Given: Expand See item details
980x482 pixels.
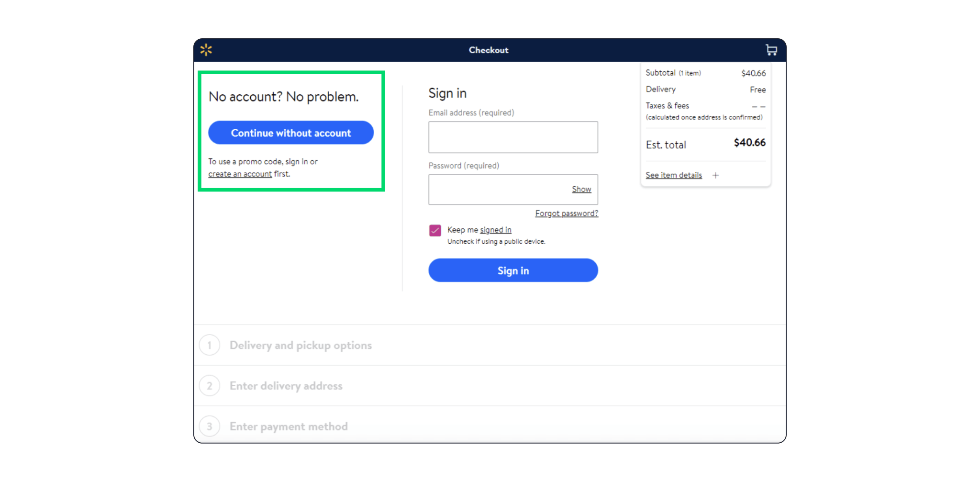Looking at the screenshot, I should coord(673,175).
